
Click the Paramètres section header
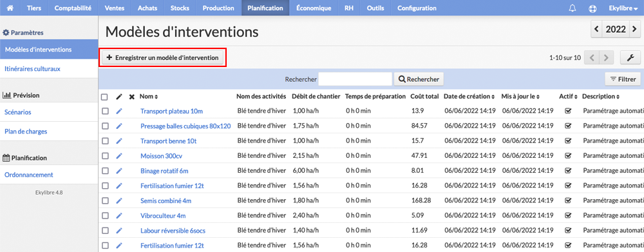point(23,32)
